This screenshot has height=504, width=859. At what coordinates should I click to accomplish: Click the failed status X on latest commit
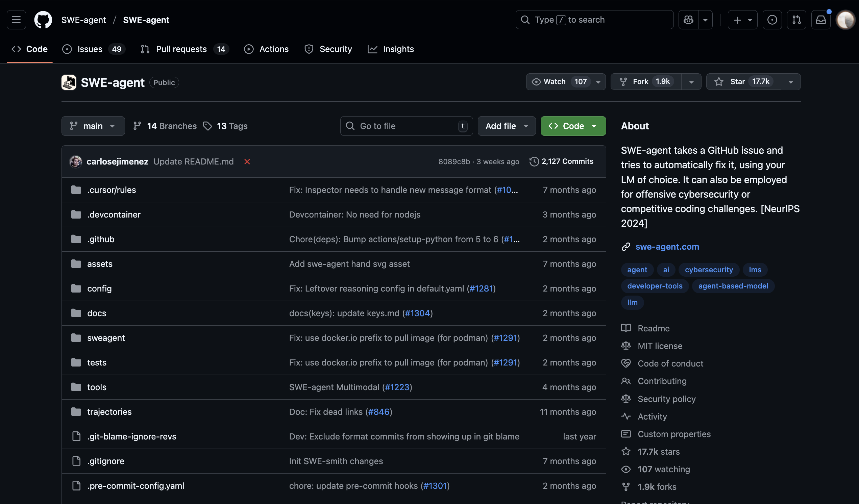[x=247, y=161]
